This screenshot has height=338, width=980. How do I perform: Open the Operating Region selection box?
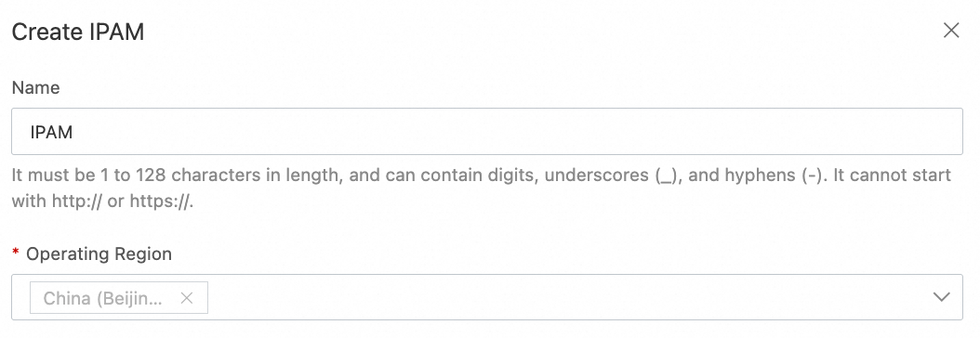487,297
